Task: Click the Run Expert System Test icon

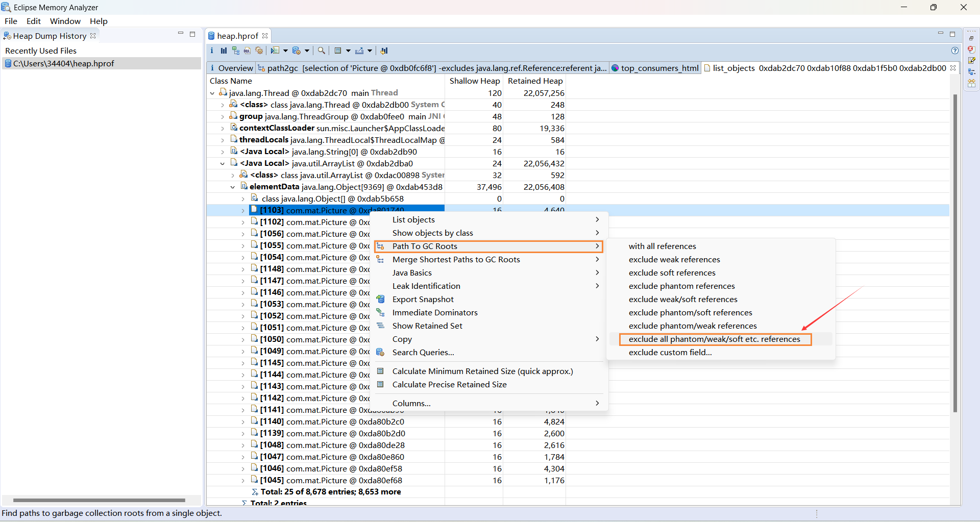Action: 275,51
